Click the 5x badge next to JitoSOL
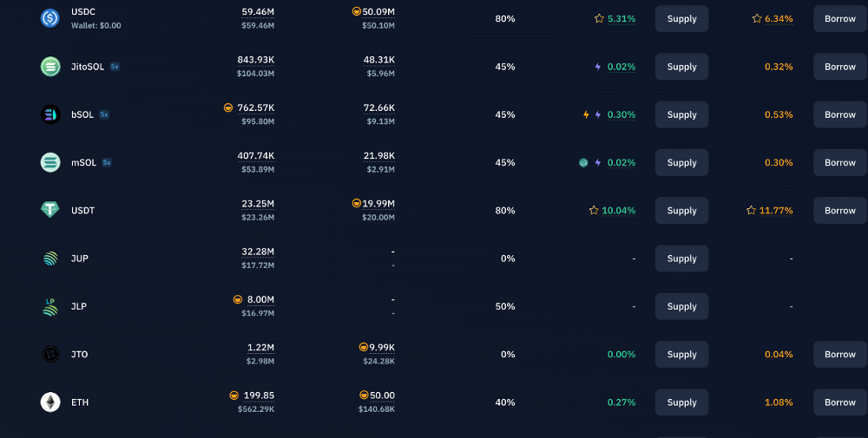 pos(115,67)
